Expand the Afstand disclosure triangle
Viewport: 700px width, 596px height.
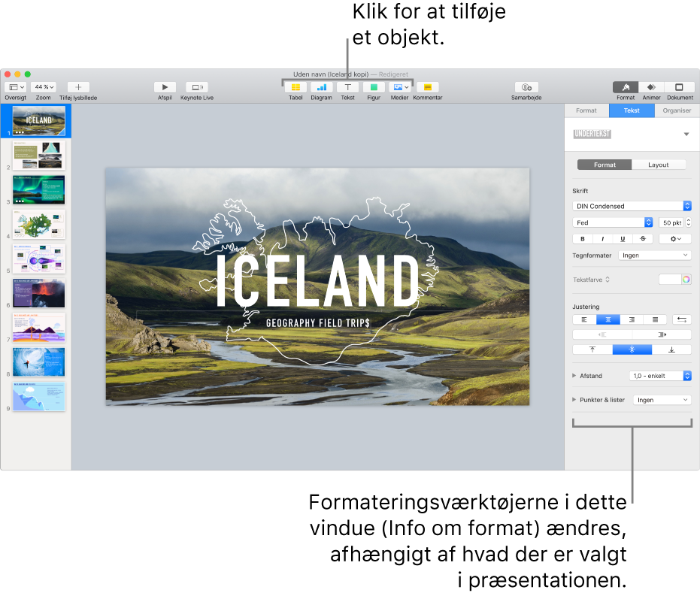point(574,376)
